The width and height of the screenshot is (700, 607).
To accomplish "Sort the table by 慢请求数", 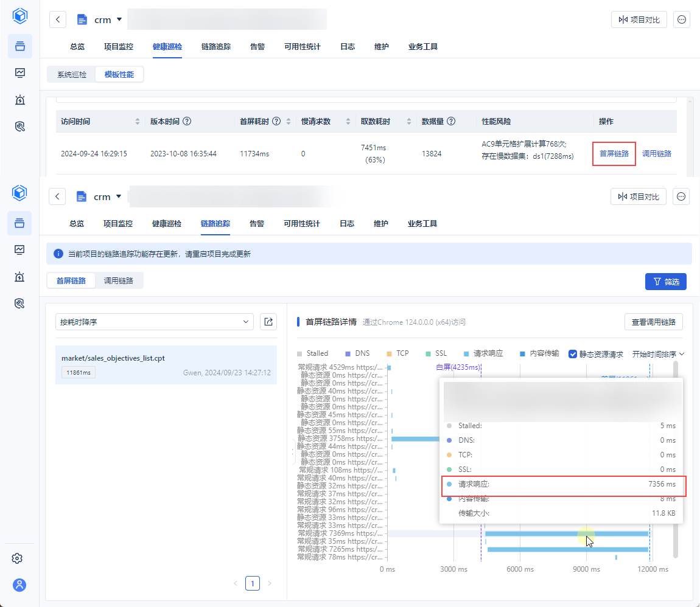I will pos(348,121).
